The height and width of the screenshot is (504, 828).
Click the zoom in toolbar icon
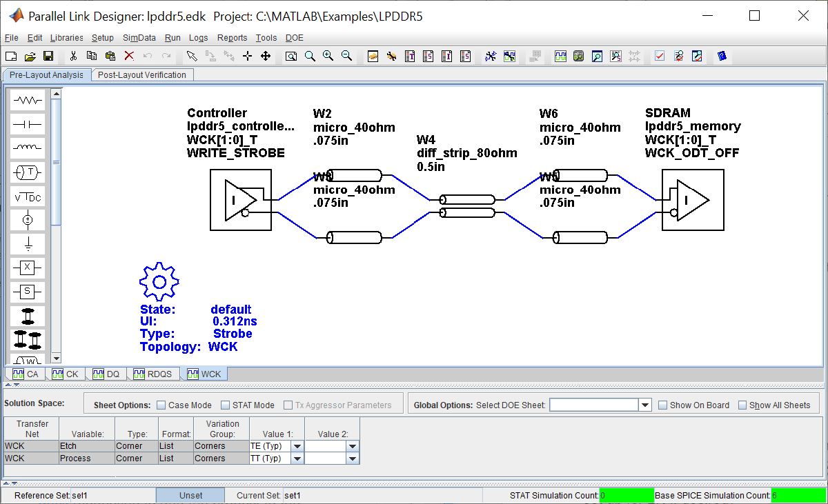coord(328,56)
